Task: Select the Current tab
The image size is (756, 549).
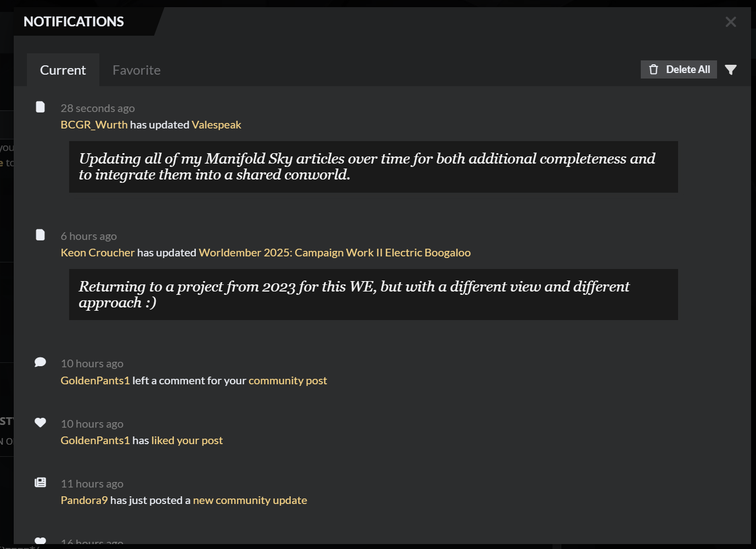Action: [63, 70]
